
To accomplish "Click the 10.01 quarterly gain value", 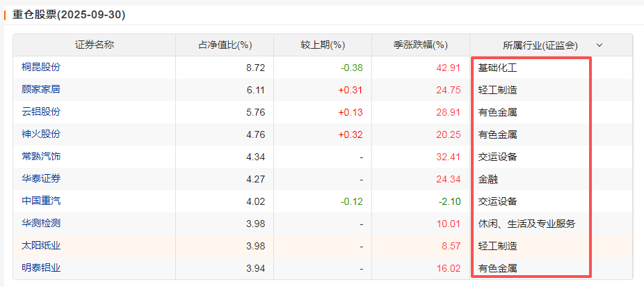I will click(x=449, y=224).
